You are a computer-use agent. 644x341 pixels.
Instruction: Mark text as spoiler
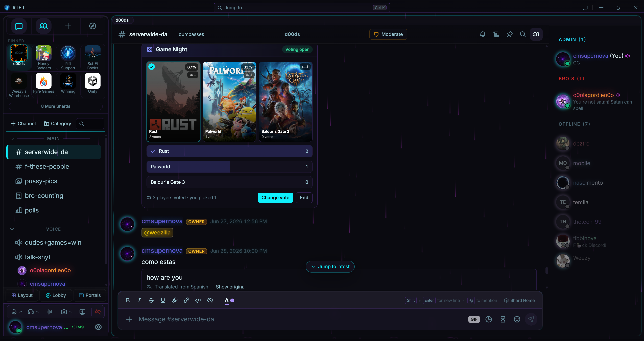tap(210, 300)
